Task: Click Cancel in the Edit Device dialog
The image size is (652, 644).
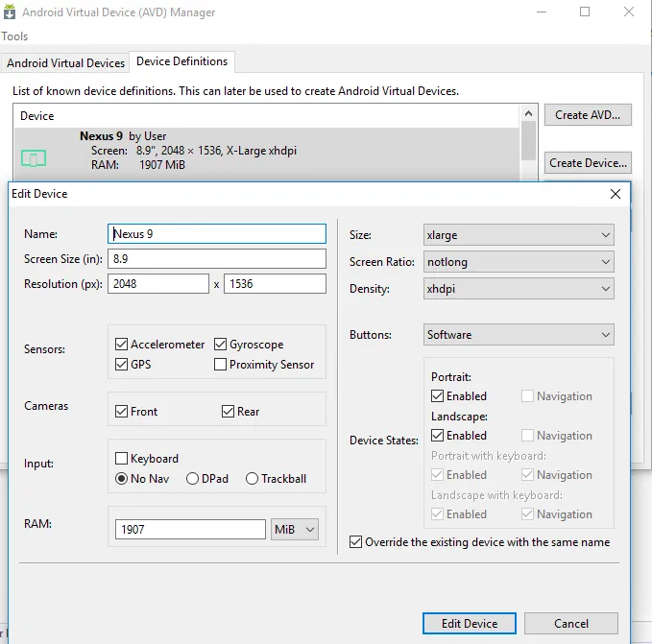Action: point(571,623)
